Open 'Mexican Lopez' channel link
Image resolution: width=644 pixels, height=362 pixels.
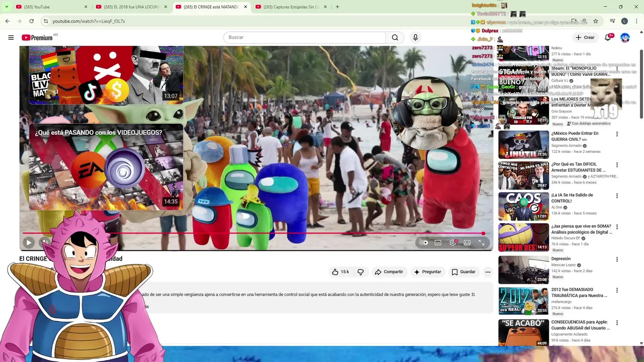tap(563, 264)
